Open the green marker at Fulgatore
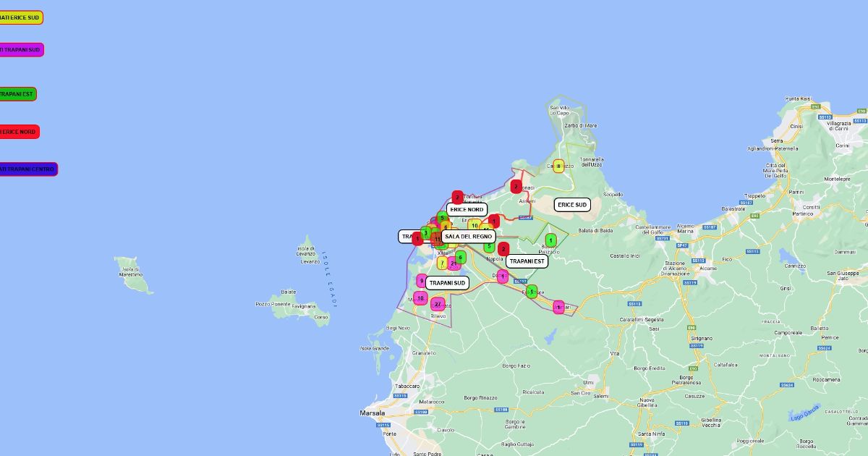The image size is (868, 456). tap(532, 292)
